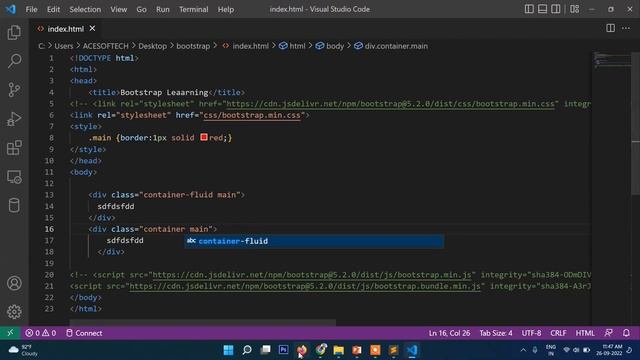Open Customize Layout icon
Image resolution: width=640 pixels, height=360 pixels.
click(x=575, y=9)
